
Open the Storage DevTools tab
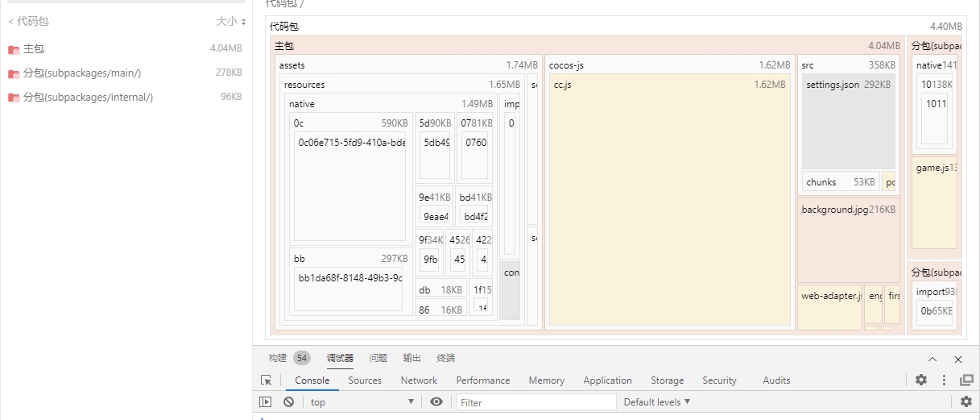[x=668, y=380]
